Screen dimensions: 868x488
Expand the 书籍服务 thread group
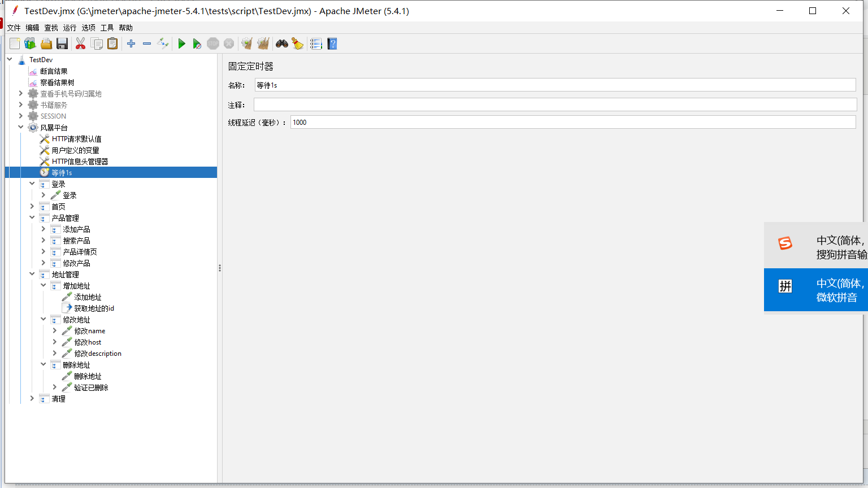point(21,104)
